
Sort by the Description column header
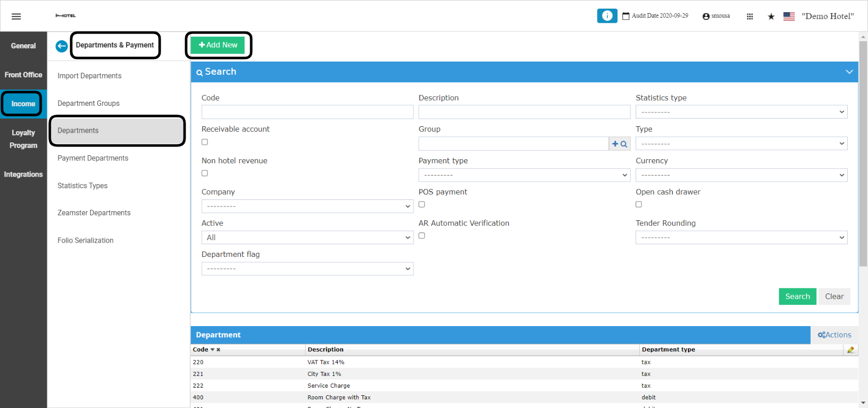(325, 349)
